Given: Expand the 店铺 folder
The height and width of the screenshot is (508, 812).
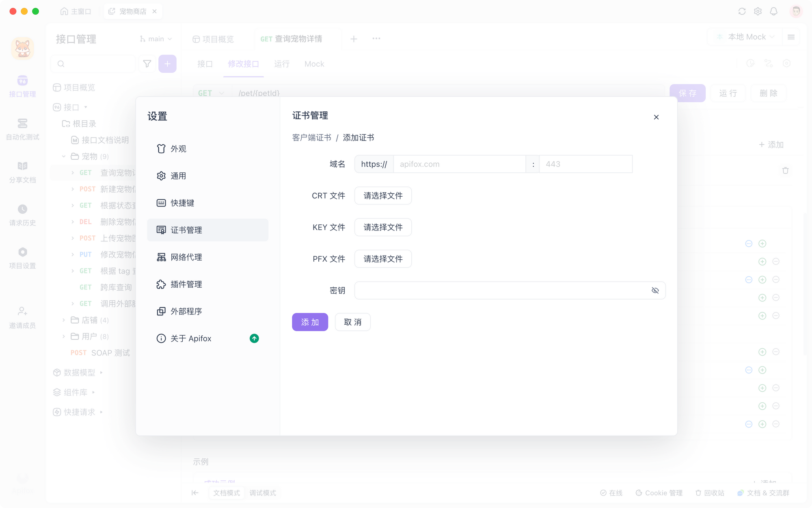Looking at the screenshot, I should coord(64,320).
